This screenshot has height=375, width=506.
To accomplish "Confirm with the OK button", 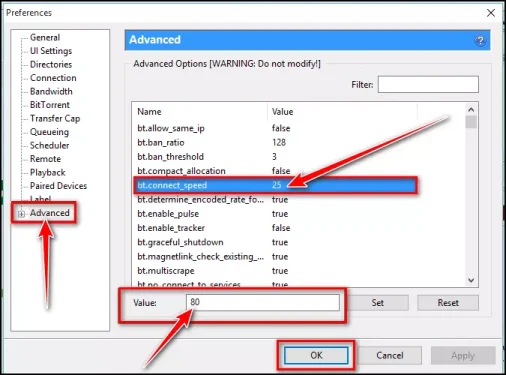I will tap(316, 355).
